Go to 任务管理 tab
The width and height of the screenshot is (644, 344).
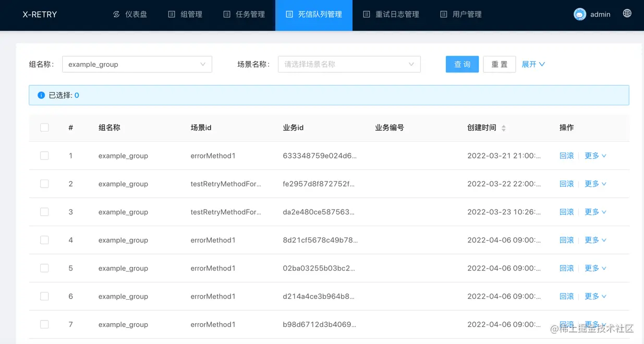pos(244,15)
